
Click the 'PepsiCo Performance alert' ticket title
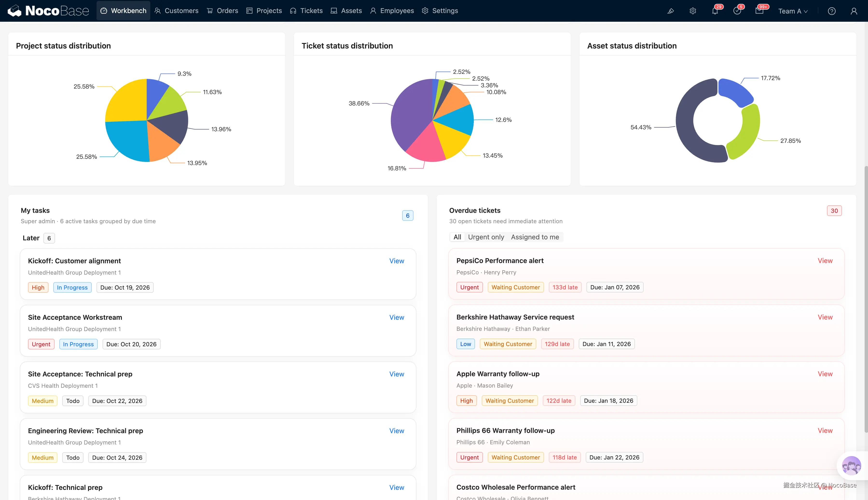pyautogui.click(x=500, y=261)
